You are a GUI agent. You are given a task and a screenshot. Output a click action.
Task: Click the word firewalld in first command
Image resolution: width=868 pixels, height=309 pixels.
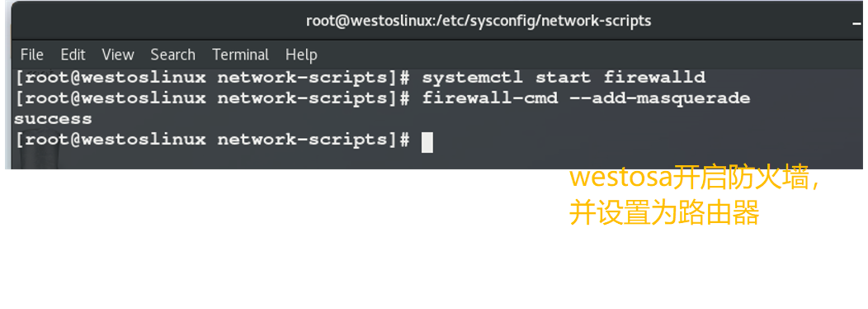pyautogui.click(x=654, y=78)
